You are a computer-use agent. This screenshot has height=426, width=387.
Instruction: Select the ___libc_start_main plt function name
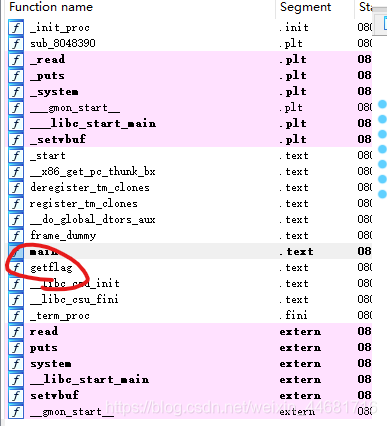pyautogui.click(x=93, y=124)
